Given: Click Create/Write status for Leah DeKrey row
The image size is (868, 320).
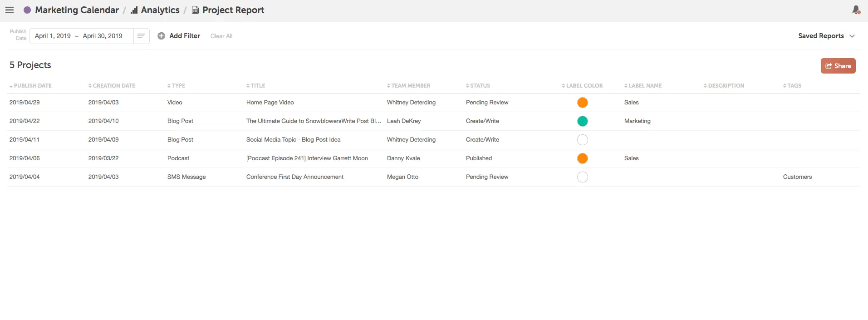Looking at the screenshot, I should click(482, 121).
